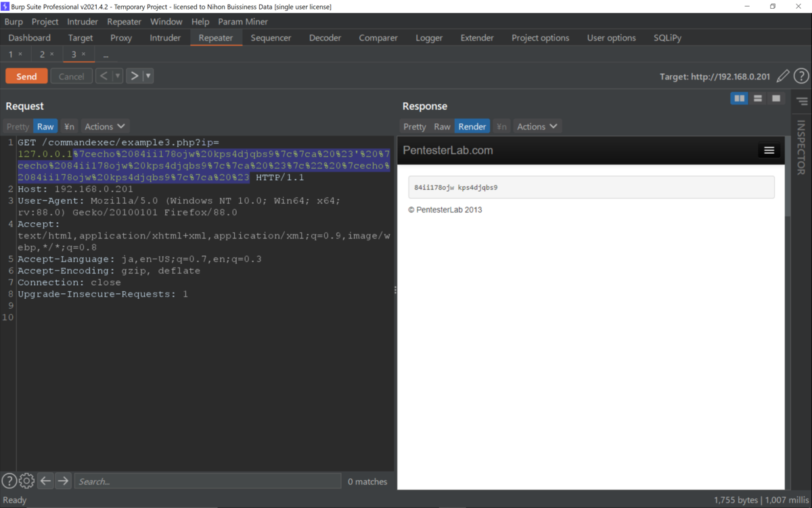Viewport: 812px width, 508px height.
Task: Click the orange Send button
Action: (26, 76)
